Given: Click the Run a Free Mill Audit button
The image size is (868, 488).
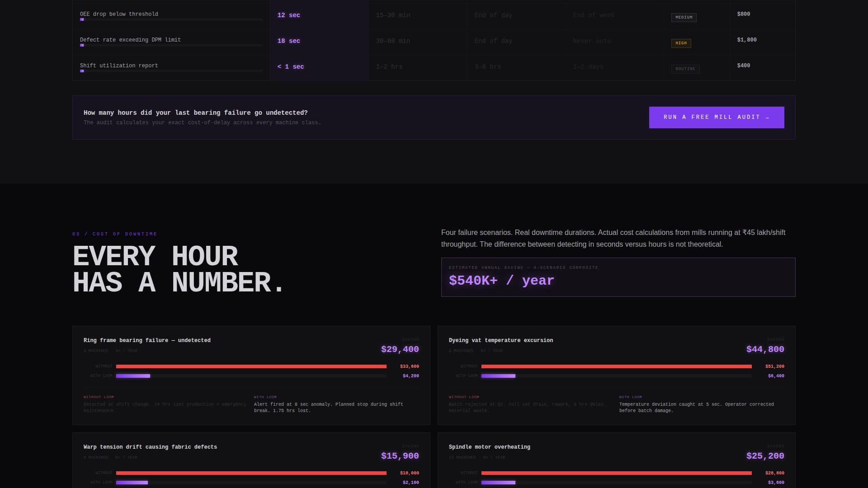Looking at the screenshot, I should coord(717,117).
